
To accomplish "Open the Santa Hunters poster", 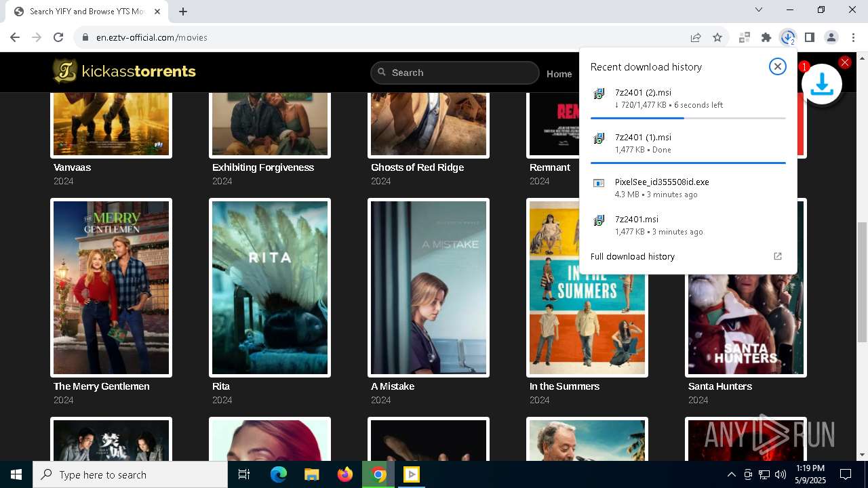I will point(746,324).
